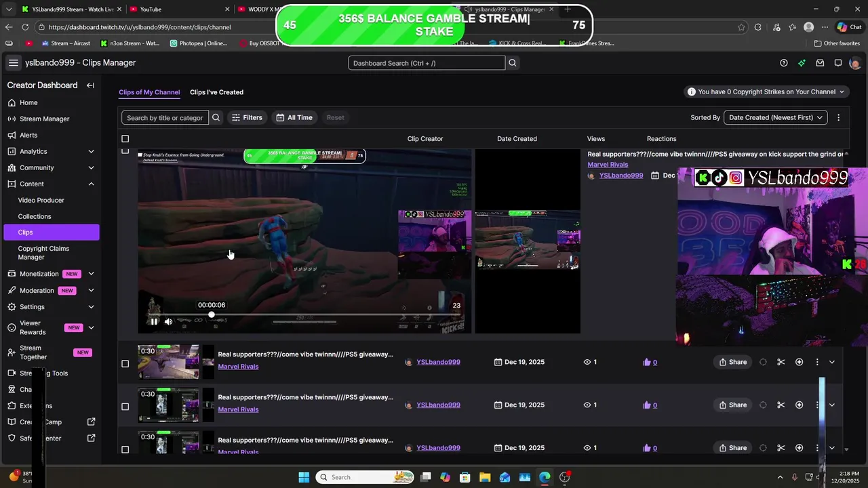Click the green sparkle icon in header

[x=802, y=63]
